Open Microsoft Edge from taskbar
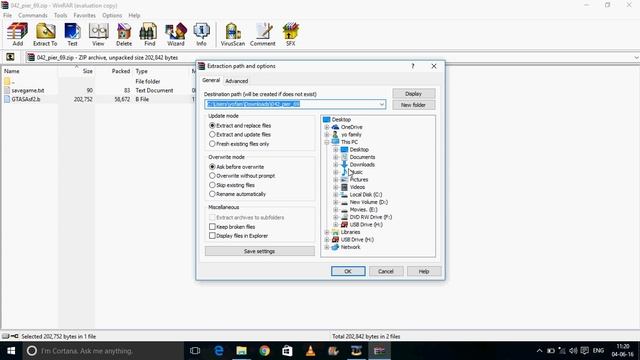This screenshot has height=360, width=640. click(x=219, y=351)
